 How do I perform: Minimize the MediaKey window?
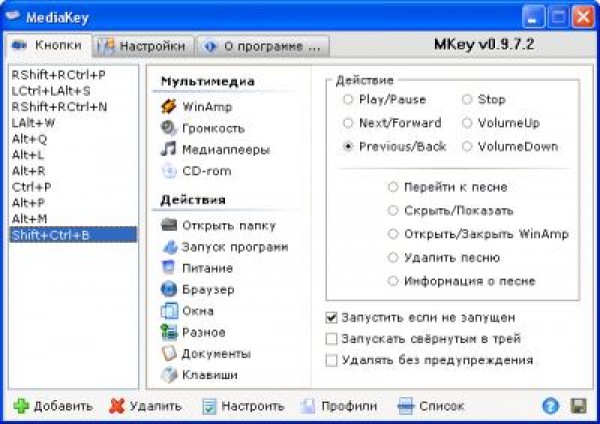coord(533,17)
